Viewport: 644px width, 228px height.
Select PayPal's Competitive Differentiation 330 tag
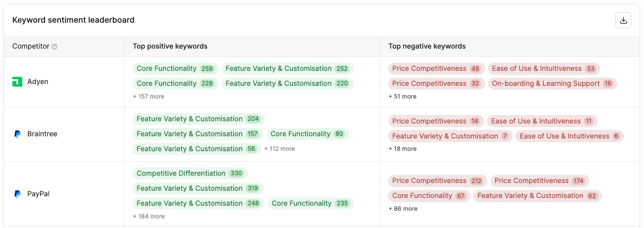190,173
